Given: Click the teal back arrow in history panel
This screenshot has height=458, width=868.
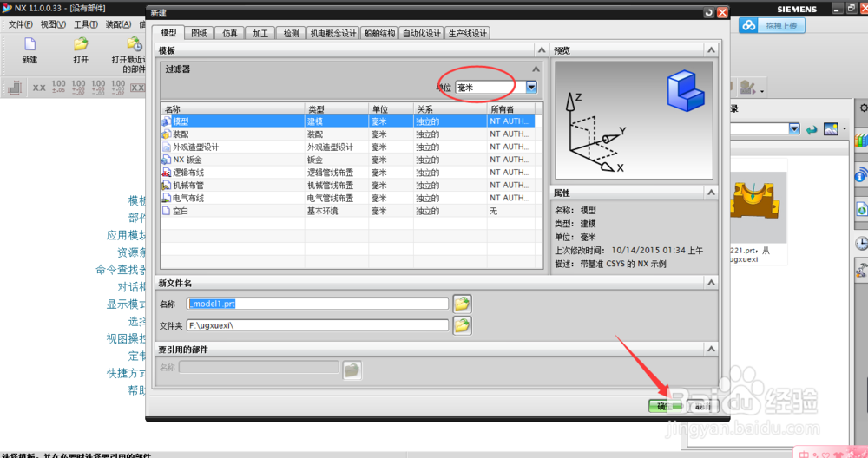Looking at the screenshot, I should point(812,129).
